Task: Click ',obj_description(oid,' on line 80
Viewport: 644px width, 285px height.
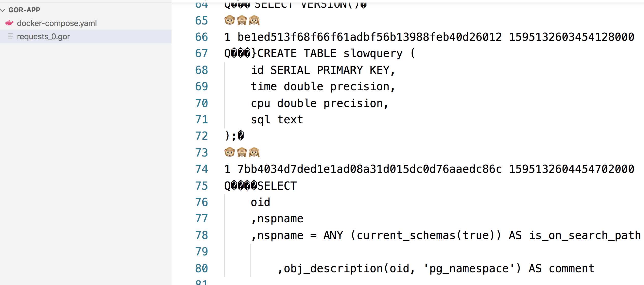Action: click(x=346, y=268)
